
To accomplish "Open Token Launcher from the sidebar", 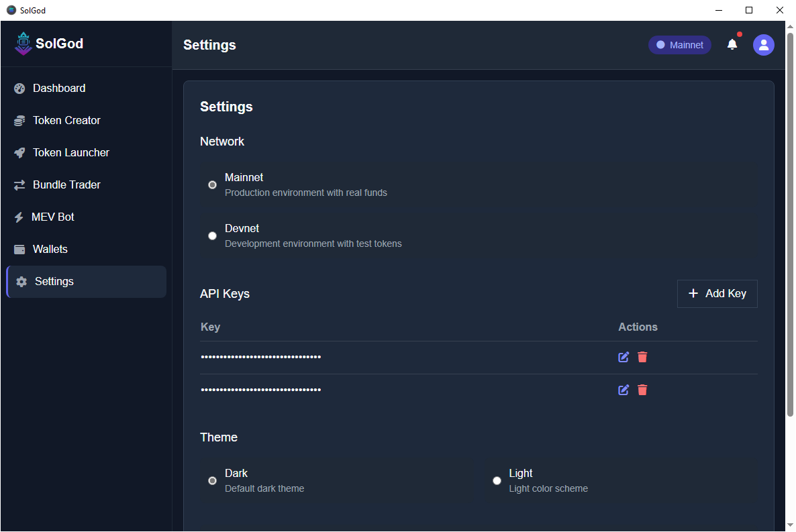I will 70,153.
